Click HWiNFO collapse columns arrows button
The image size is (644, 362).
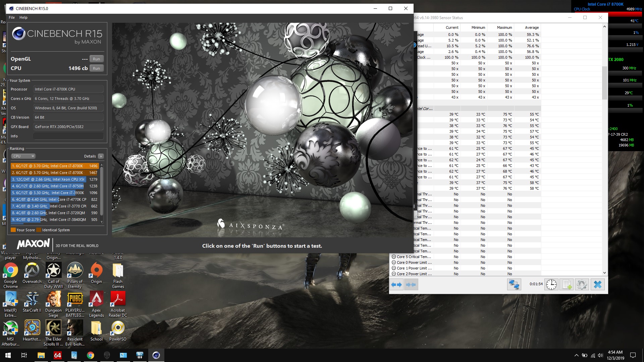[411, 285]
